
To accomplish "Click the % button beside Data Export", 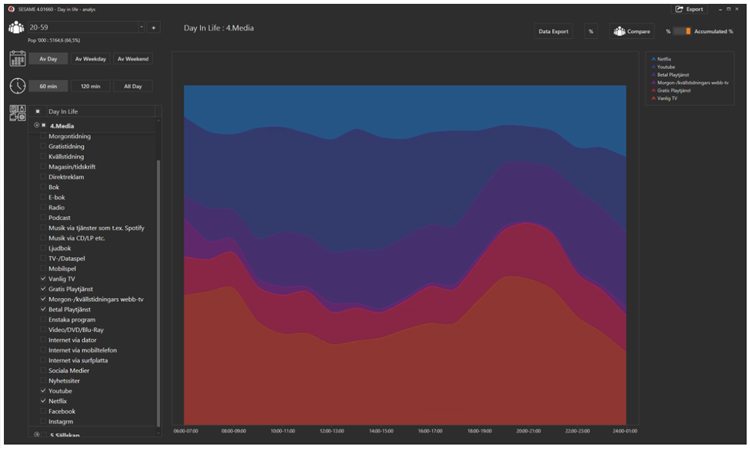I will pos(591,32).
